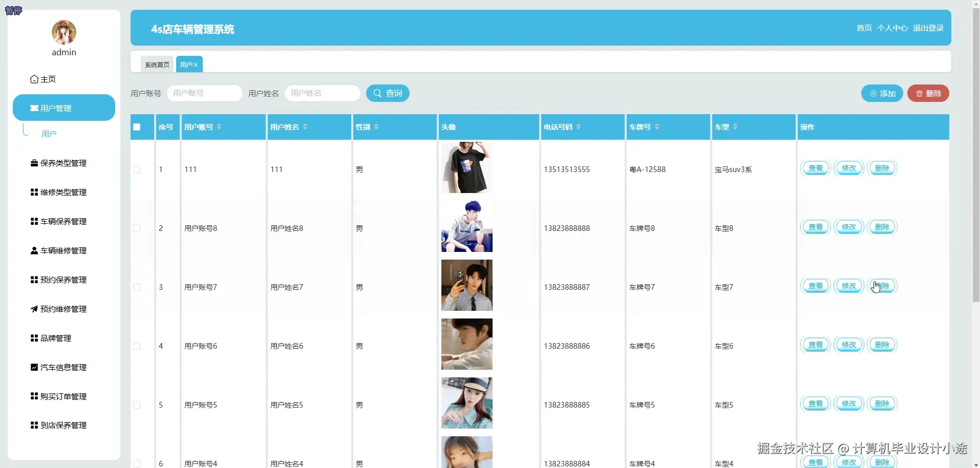Check the checkbox for 用户账号7 row
This screenshot has width=980, height=468.
tap(137, 287)
